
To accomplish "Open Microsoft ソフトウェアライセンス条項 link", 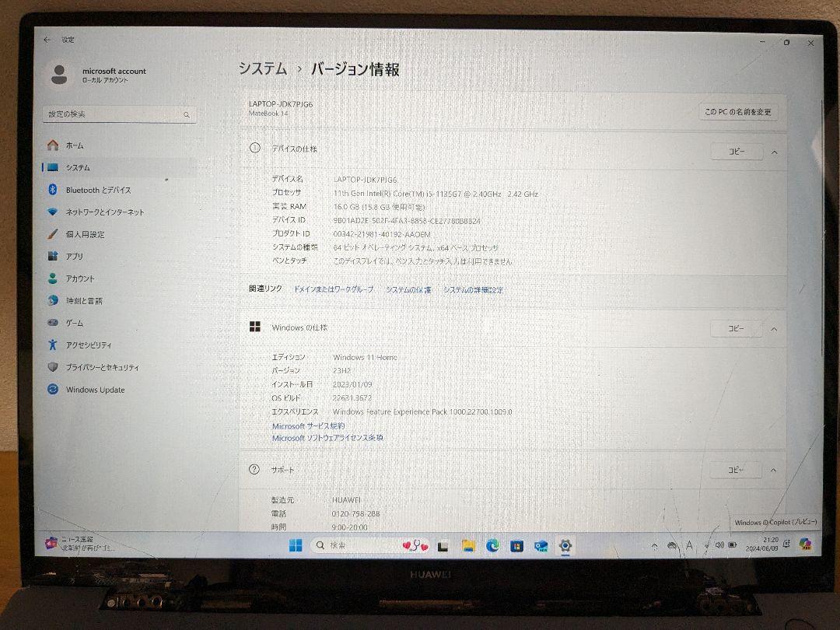I will tap(327, 438).
